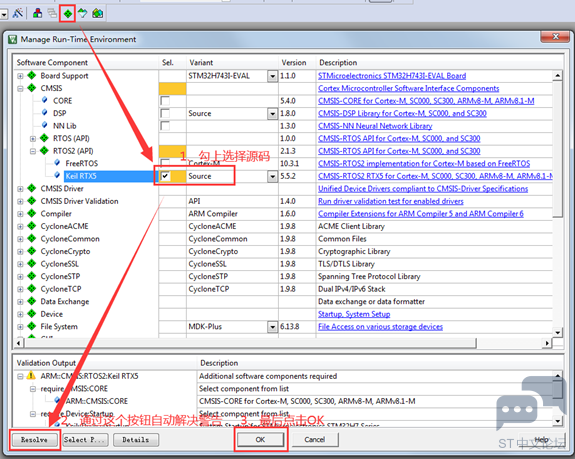Collapse the CMSIS tree node
Screen dimensions: 575x459
coord(20,88)
